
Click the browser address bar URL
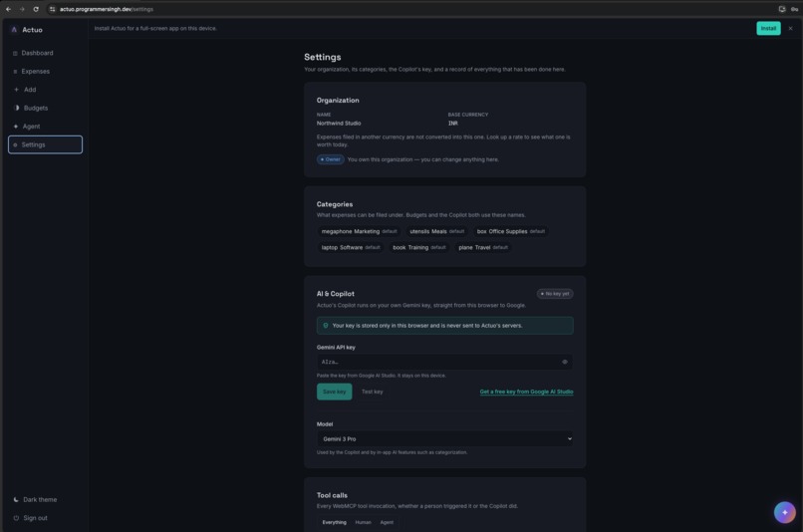(107, 9)
